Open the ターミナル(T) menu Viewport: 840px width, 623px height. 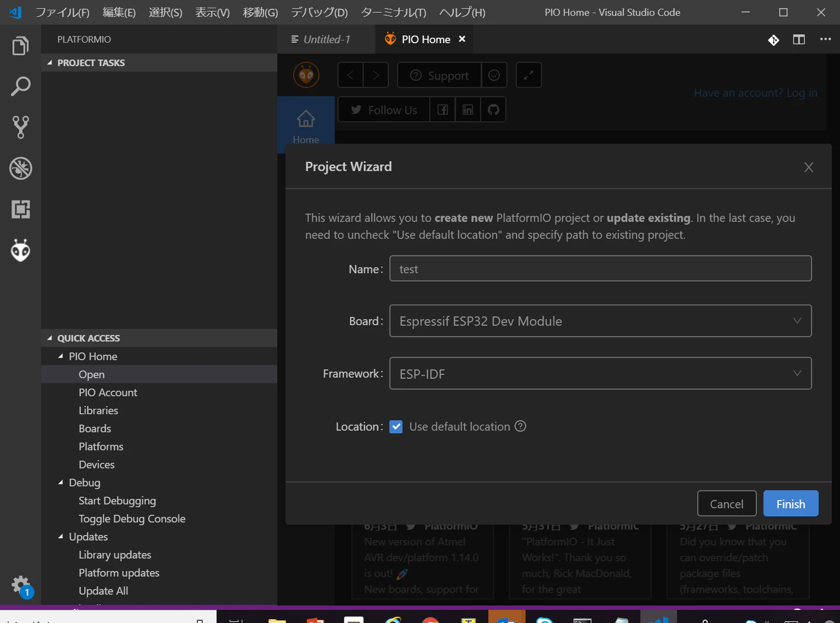[394, 12]
